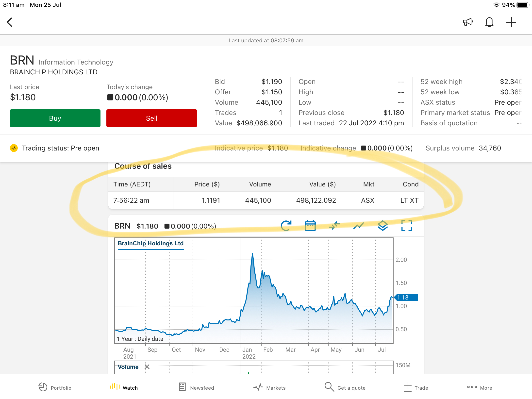The width and height of the screenshot is (532, 399).
Task: Open Portfolio tab
Action: (x=55, y=387)
